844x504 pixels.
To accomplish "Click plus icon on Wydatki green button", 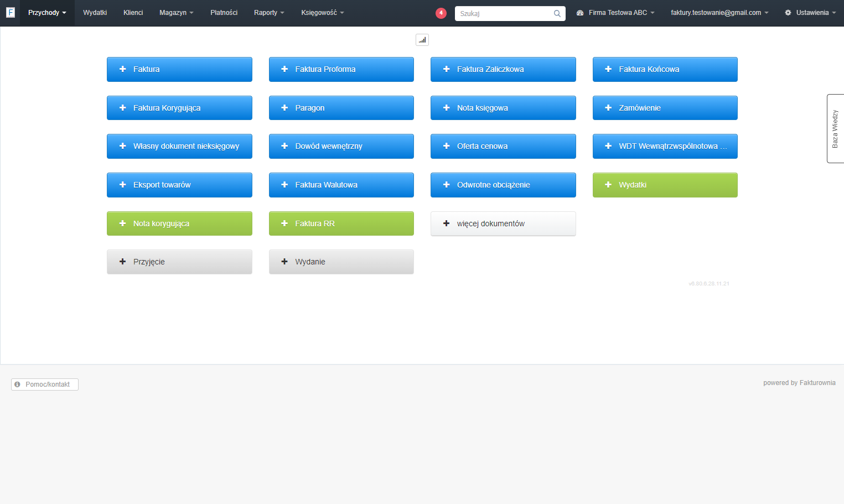I will tap(608, 185).
